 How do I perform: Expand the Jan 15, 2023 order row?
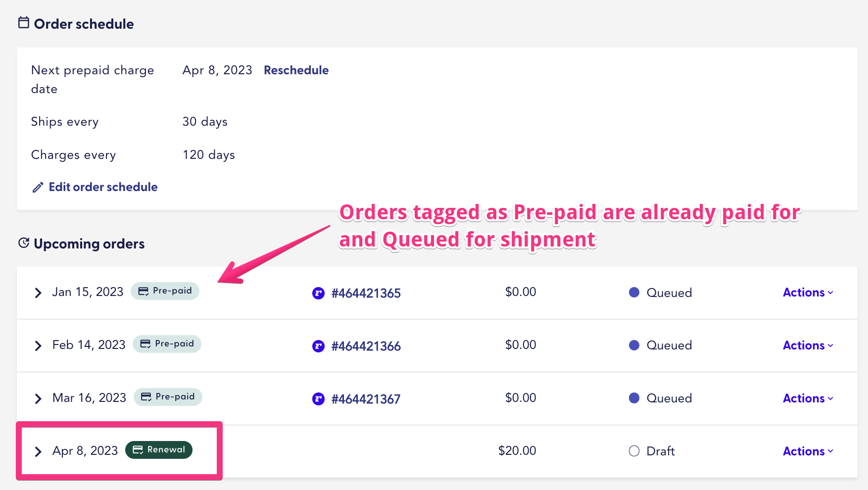pyautogui.click(x=38, y=293)
